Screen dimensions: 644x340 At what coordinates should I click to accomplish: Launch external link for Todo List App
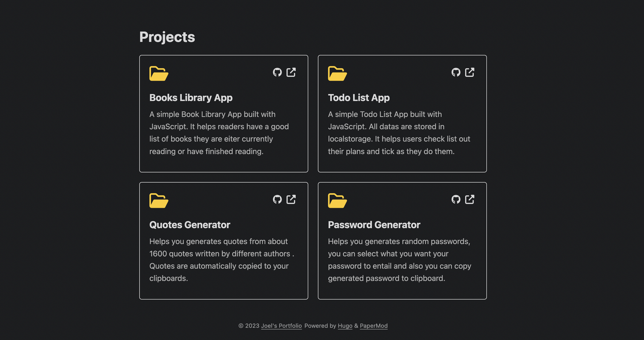[x=470, y=72]
